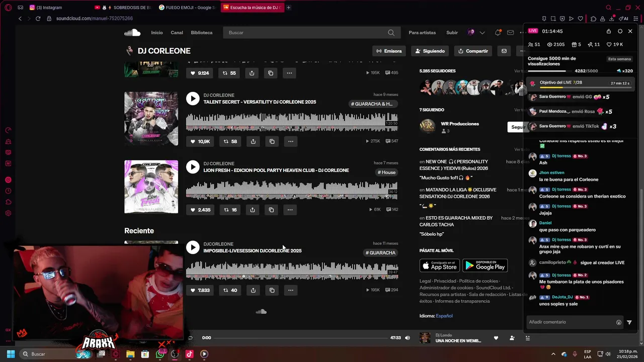Seek in the Talent Secret waveform
644x362 pixels.
coord(292,122)
